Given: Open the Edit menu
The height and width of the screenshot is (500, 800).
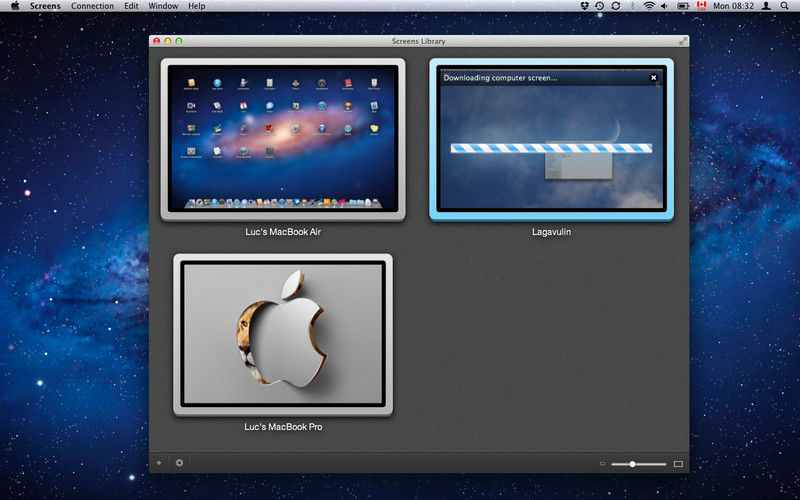Looking at the screenshot, I should (131, 6).
